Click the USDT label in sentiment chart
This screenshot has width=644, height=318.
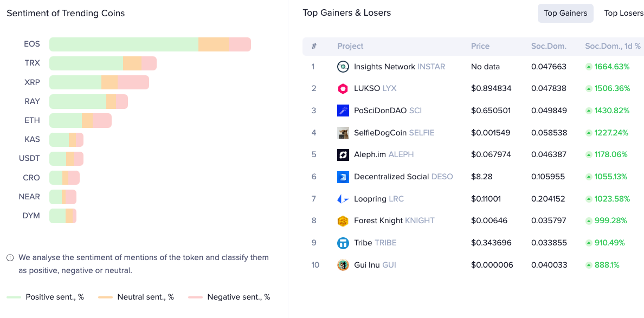pyautogui.click(x=30, y=159)
